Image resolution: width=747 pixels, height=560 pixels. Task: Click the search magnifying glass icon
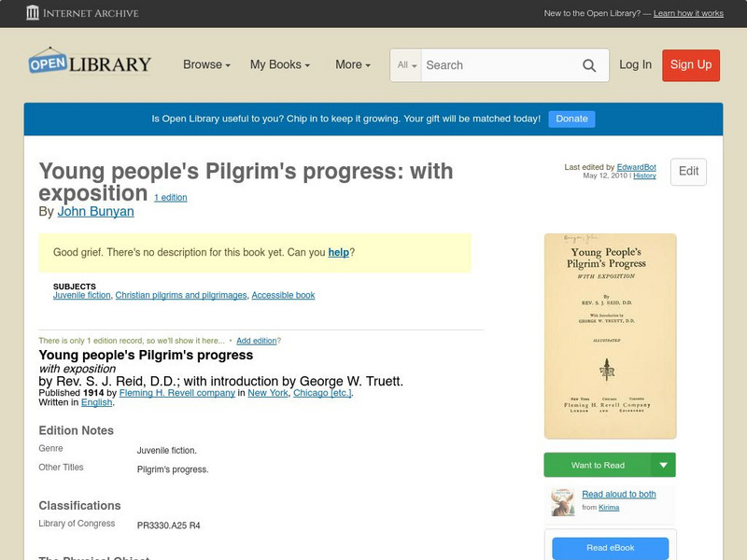pos(589,65)
